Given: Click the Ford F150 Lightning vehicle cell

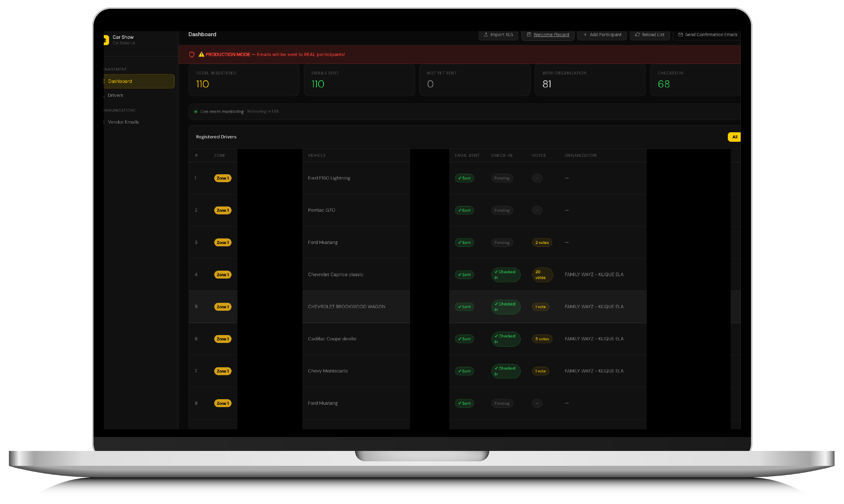Looking at the screenshot, I should tap(329, 178).
